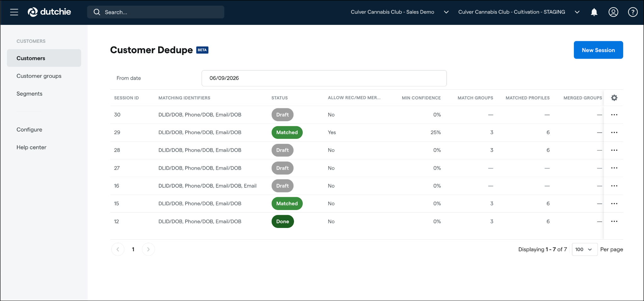The height and width of the screenshot is (301, 644).
Task: Click Status column header
Action: pos(280,98)
